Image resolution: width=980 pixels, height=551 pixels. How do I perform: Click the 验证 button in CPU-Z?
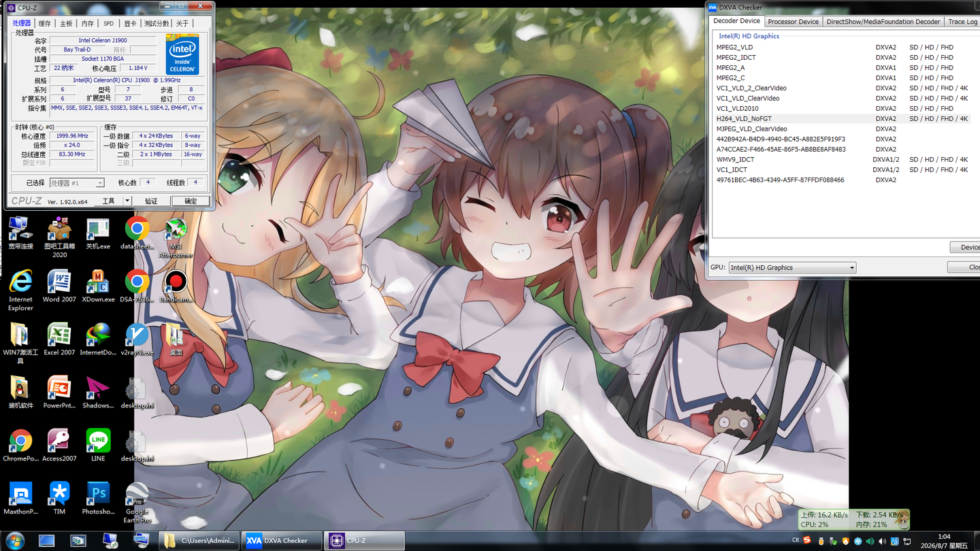click(151, 201)
